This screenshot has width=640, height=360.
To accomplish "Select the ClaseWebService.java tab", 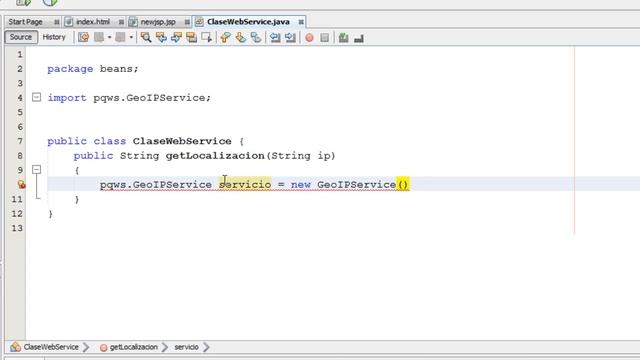I will (248, 22).
